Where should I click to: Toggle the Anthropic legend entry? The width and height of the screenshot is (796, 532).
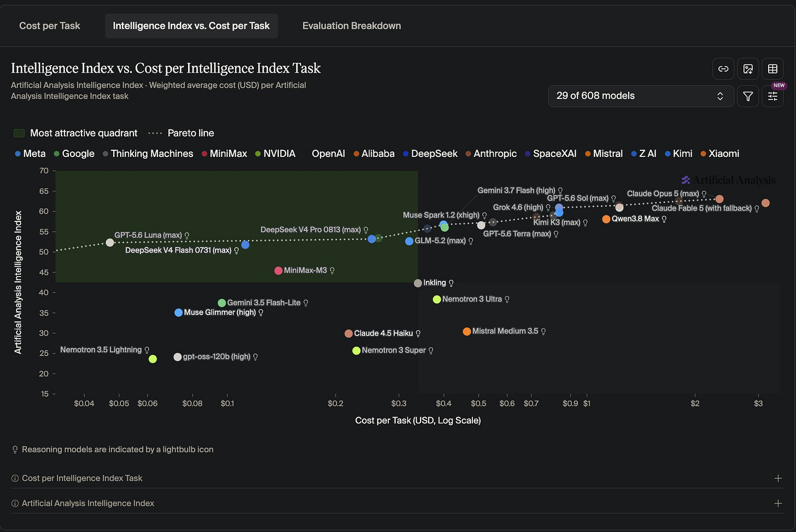coord(491,154)
